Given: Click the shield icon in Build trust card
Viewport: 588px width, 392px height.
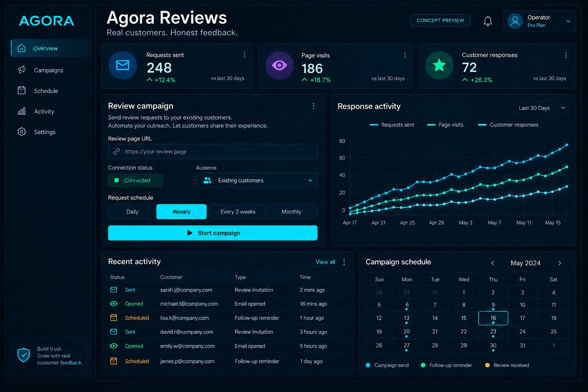Looking at the screenshot, I should point(24,355).
